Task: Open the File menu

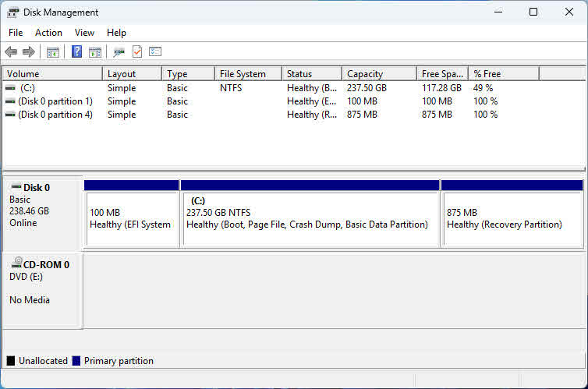Action: 16,33
